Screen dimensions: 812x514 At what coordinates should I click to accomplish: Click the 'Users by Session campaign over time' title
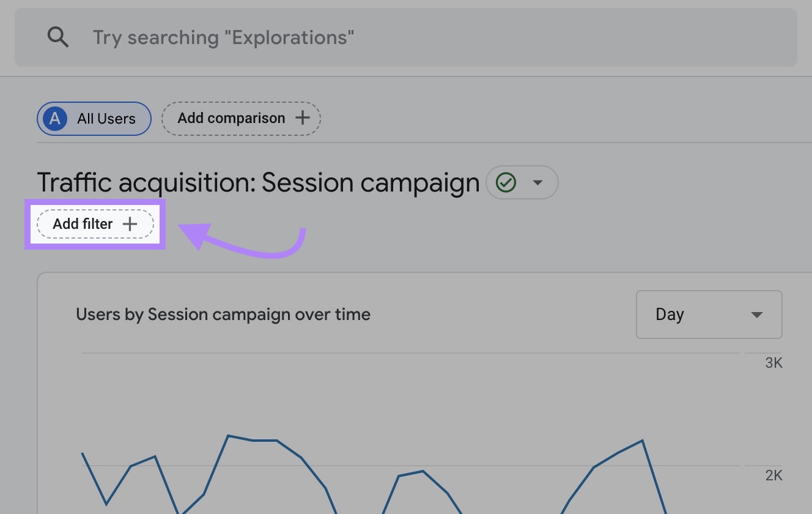223,314
